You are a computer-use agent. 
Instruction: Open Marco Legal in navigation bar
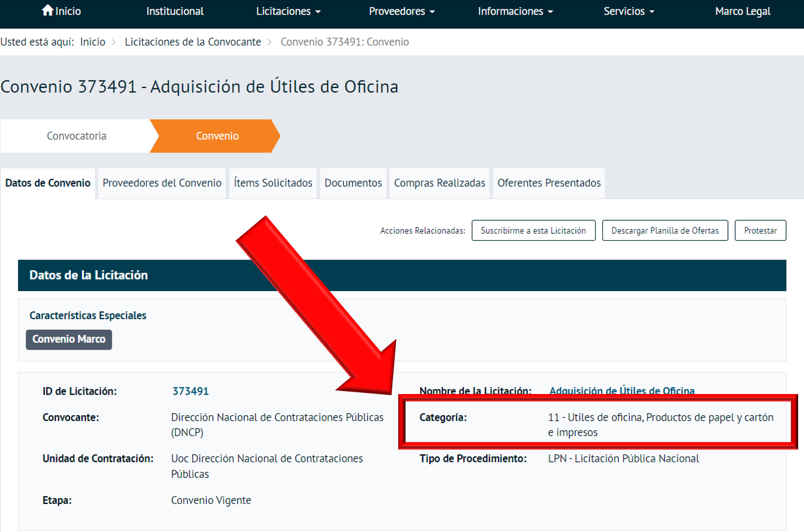pyautogui.click(x=743, y=11)
